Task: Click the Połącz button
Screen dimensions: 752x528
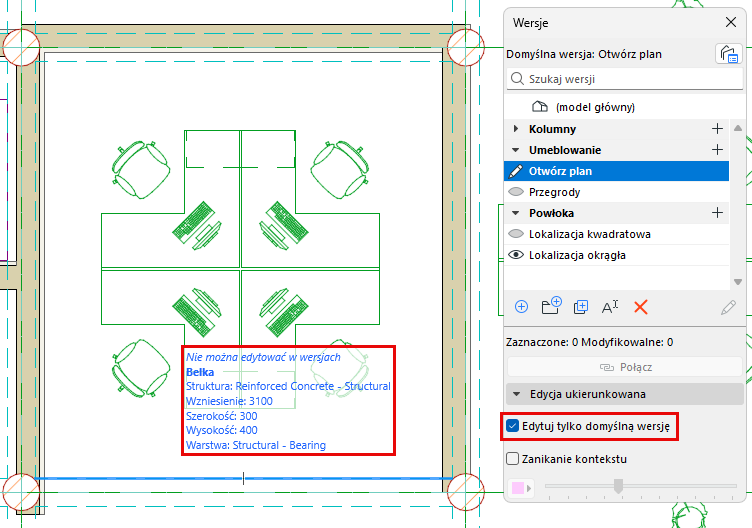Action: click(625, 367)
